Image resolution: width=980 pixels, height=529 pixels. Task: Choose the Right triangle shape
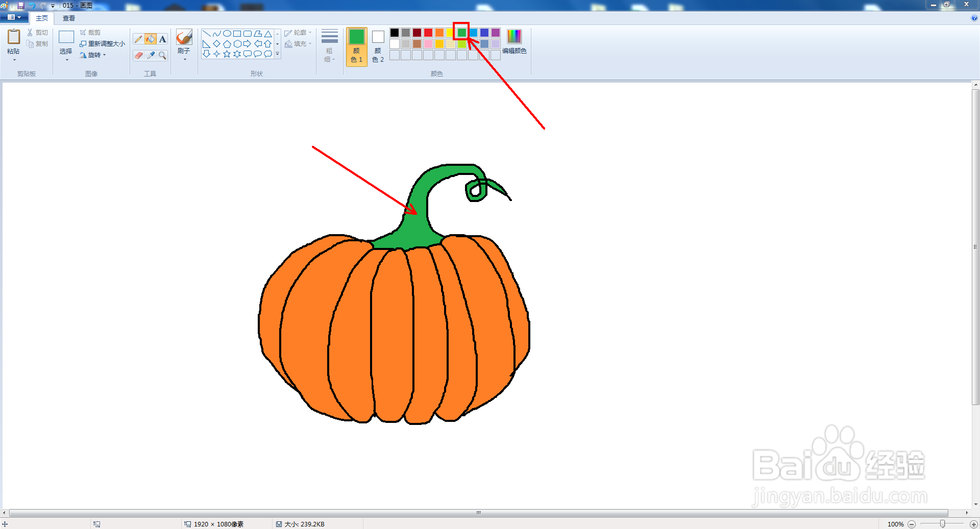pos(207,44)
